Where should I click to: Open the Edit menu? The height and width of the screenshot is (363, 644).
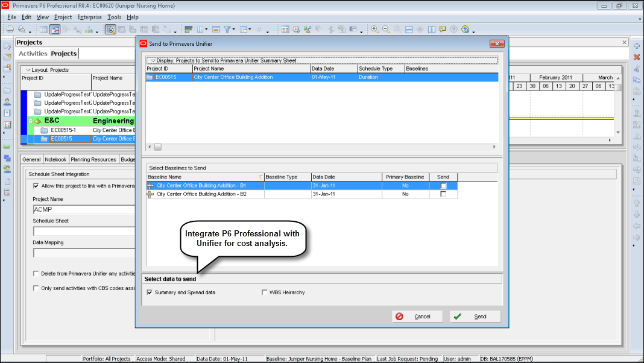click(27, 17)
